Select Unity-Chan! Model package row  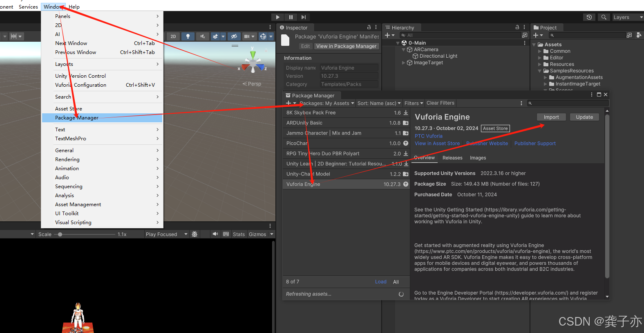(346, 174)
